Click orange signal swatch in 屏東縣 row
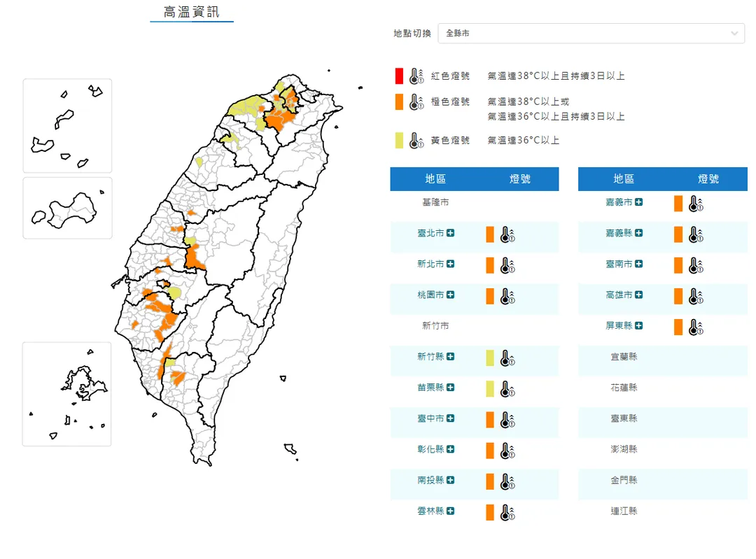Image resolution: width=756 pixels, height=559 pixels. click(678, 327)
